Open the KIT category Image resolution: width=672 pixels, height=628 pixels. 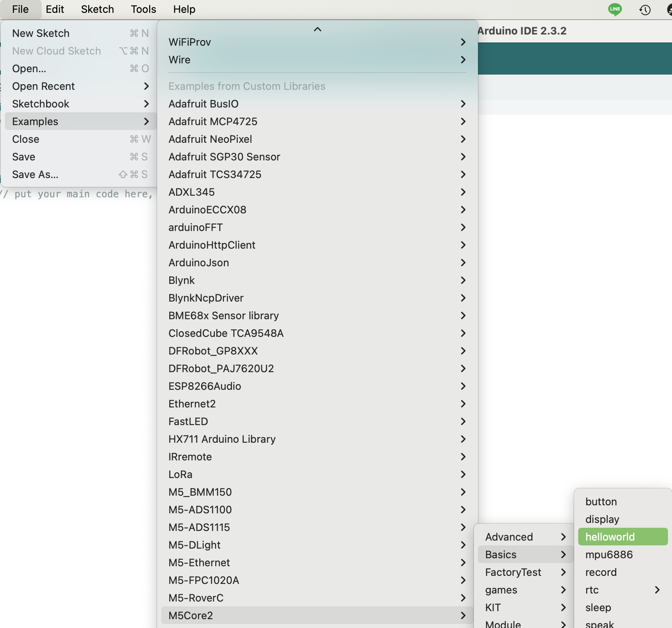click(526, 608)
